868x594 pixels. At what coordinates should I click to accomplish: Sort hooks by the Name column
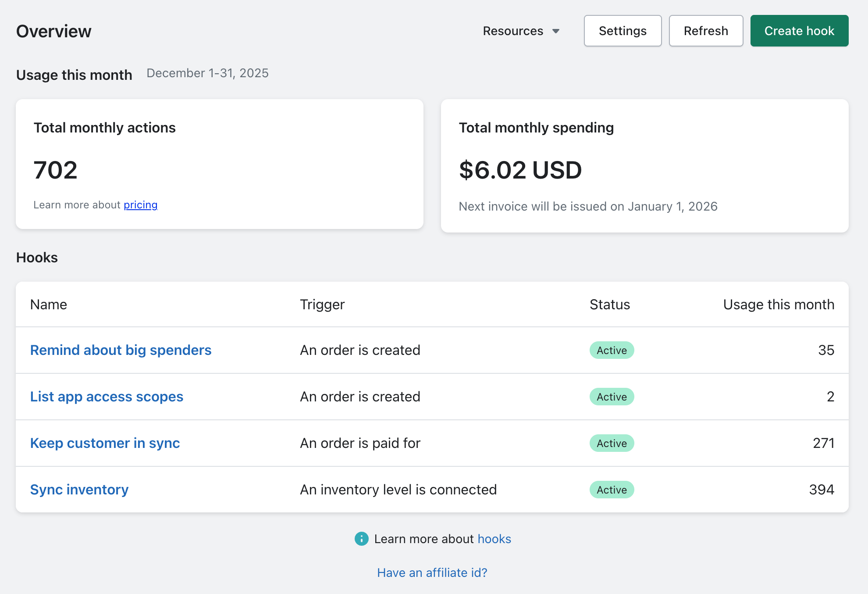click(48, 304)
